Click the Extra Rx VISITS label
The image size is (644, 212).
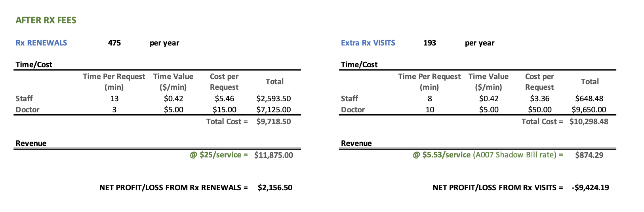(368, 43)
